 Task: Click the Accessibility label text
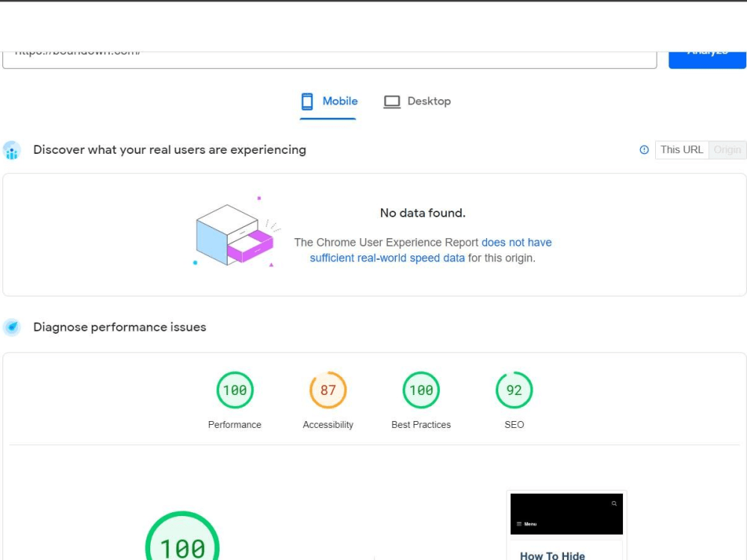[x=328, y=424]
